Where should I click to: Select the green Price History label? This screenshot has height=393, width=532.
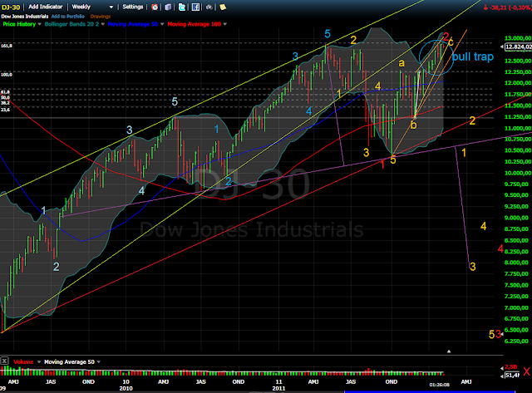(19, 24)
